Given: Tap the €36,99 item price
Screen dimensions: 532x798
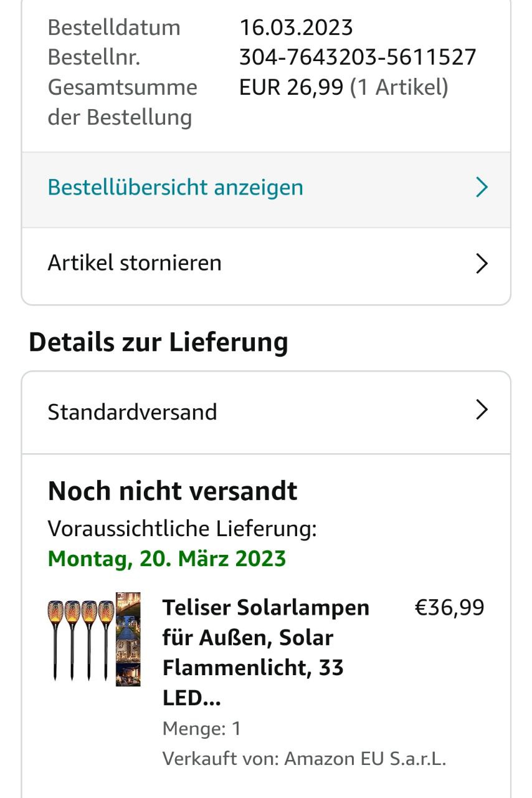Looking at the screenshot, I should (449, 607).
